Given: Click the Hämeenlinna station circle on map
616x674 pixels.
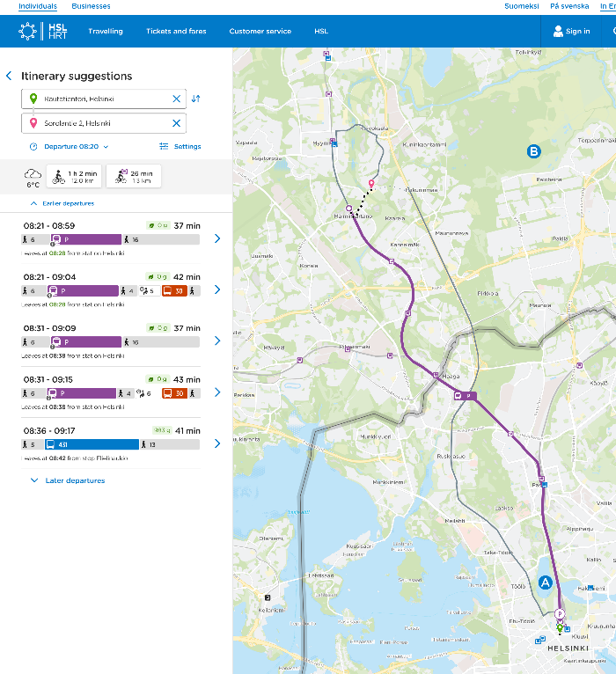Looking at the screenshot, I should pyautogui.click(x=349, y=209).
